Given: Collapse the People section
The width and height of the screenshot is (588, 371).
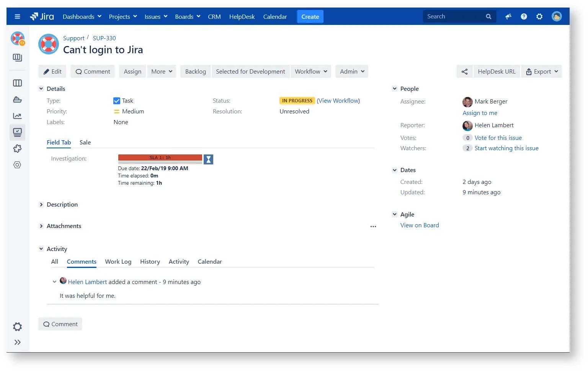Looking at the screenshot, I should pyautogui.click(x=395, y=89).
